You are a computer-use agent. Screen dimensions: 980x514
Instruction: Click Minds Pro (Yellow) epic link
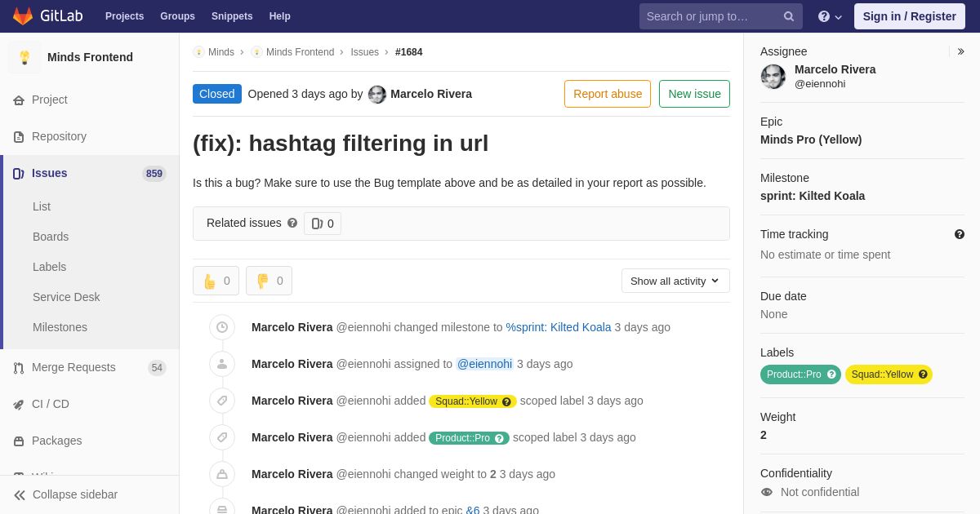tap(811, 140)
